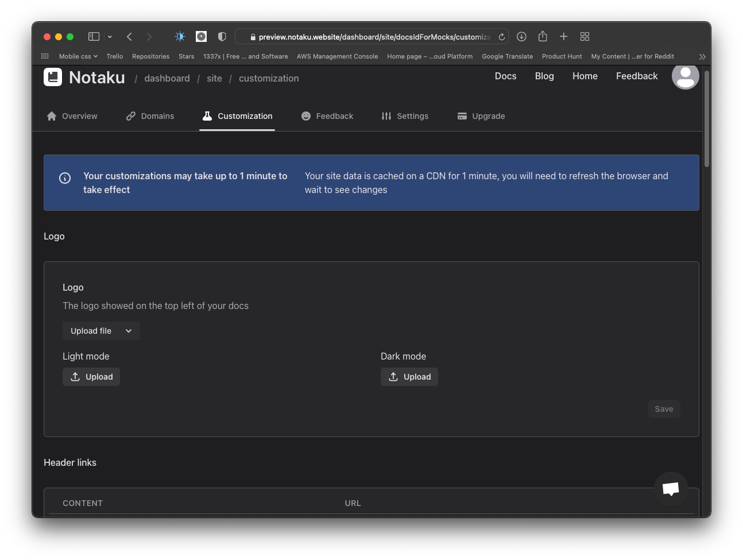Image resolution: width=743 pixels, height=560 pixels.
Task: Click the customization breadcrumb
Action: (269, 78)
